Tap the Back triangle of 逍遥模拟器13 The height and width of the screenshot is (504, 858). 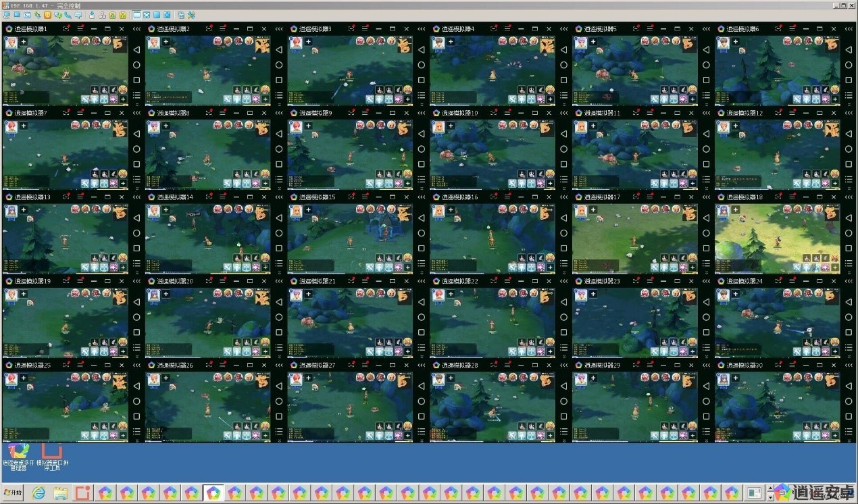136,218
